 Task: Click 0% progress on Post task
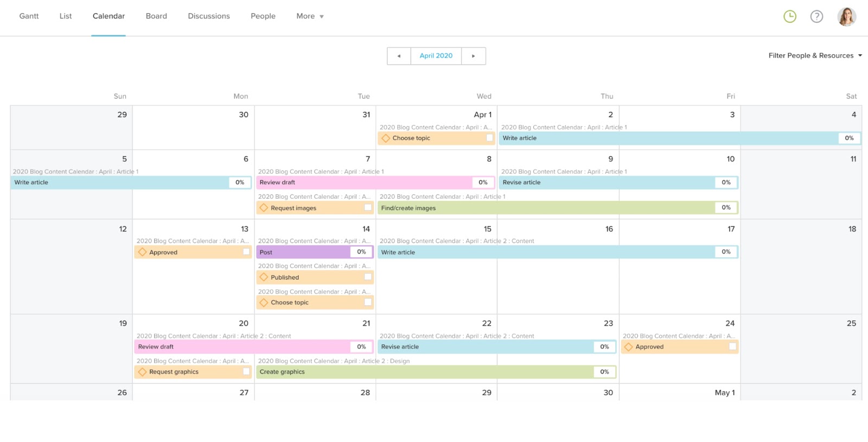coord(361,252)
